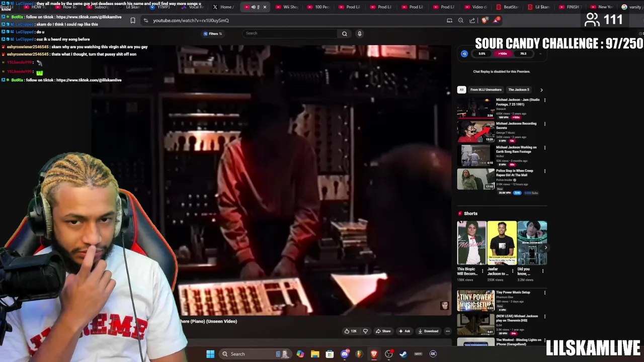The width and height of the screenshot is (644, 362).
Task: Select The Jackson 5 chip
Action: (519, 89)
